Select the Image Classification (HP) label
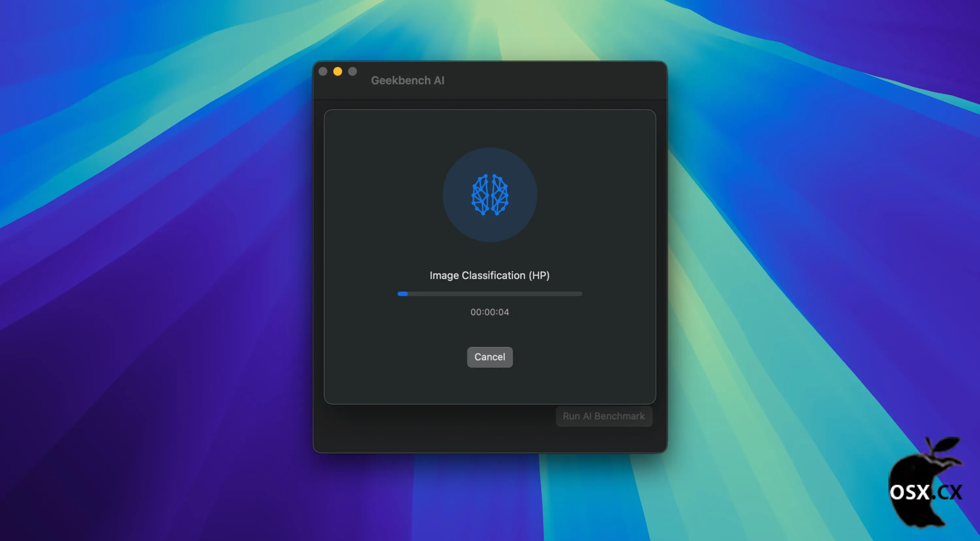980x541 pixels. tap(490, 275)
